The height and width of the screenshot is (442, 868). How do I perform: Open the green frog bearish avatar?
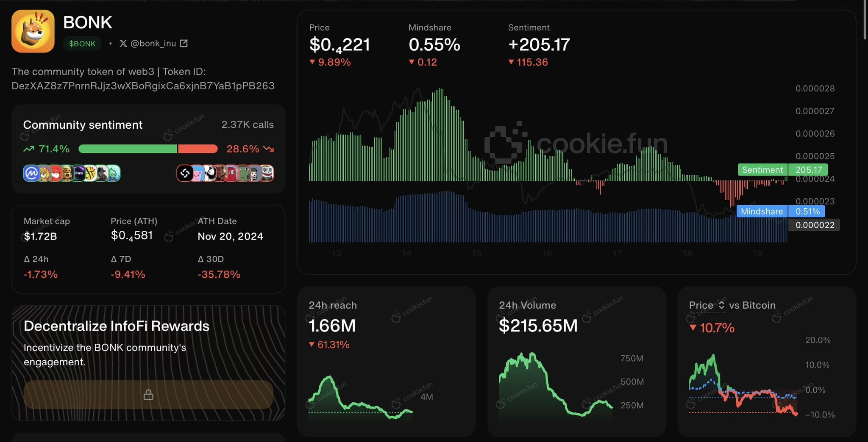(244, 173)
